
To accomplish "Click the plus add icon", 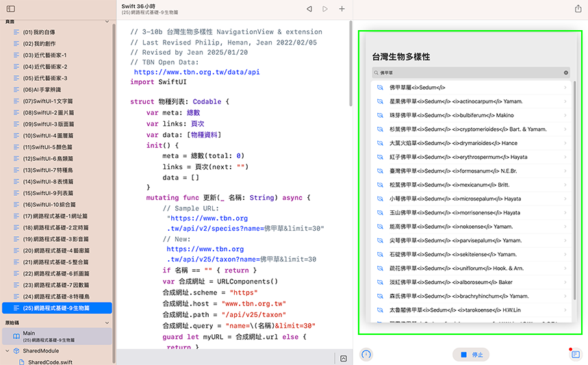I will coord(342,9).
